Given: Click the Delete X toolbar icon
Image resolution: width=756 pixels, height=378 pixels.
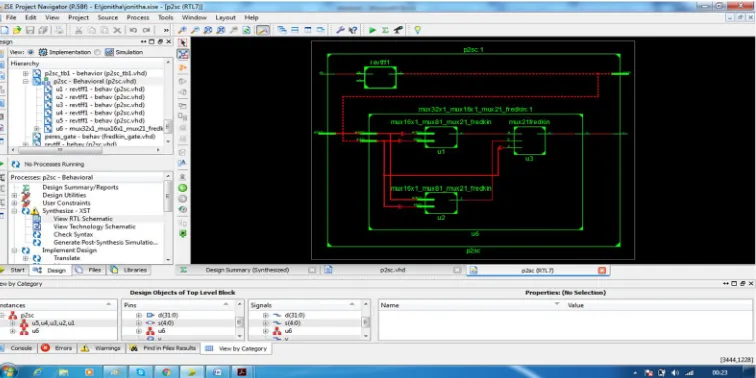Looking at the screenshot, I should tap(117, 30).
